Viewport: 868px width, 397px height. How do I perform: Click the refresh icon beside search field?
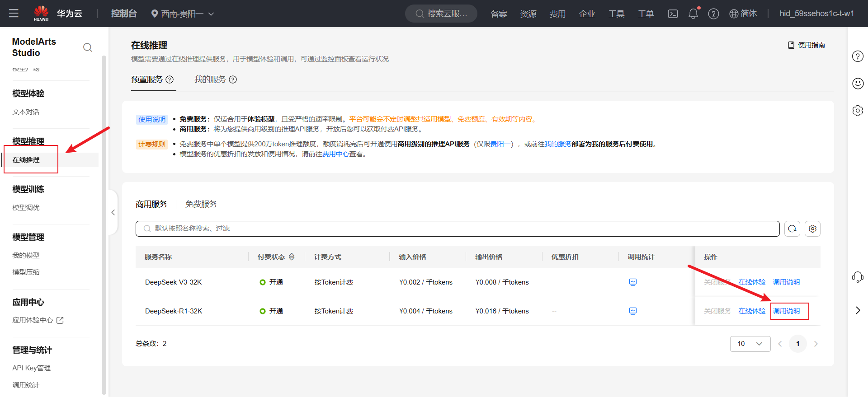click(792, 229)
